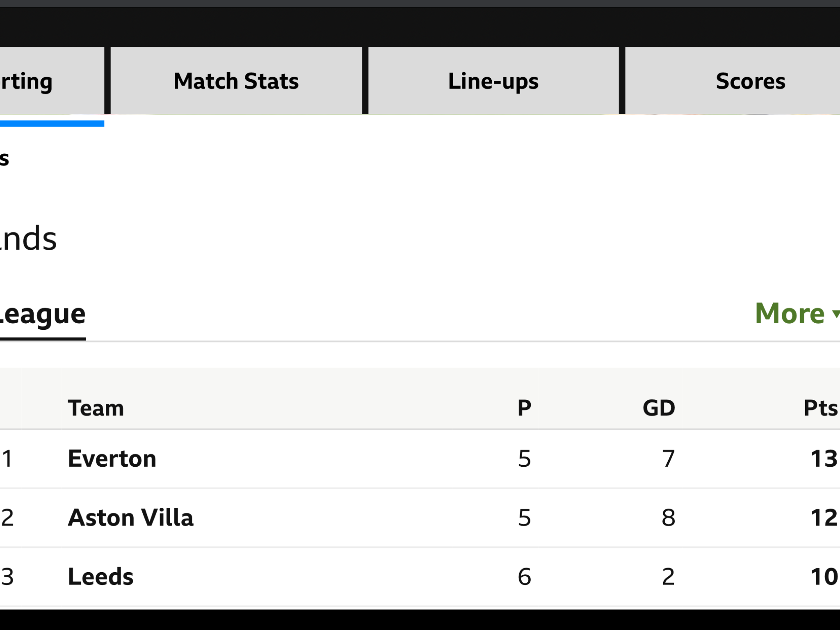This screenshot has width=840, height=630.
Task: Click the P column header
Action: [524, 408]
